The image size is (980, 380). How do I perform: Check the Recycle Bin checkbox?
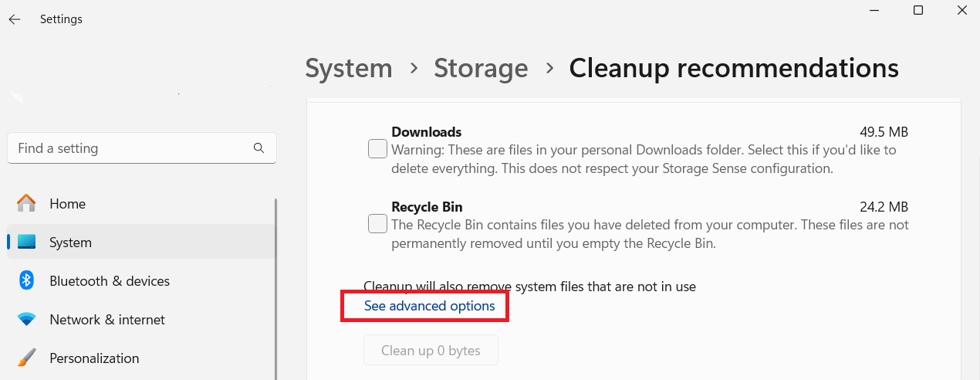tap(377, 224)
